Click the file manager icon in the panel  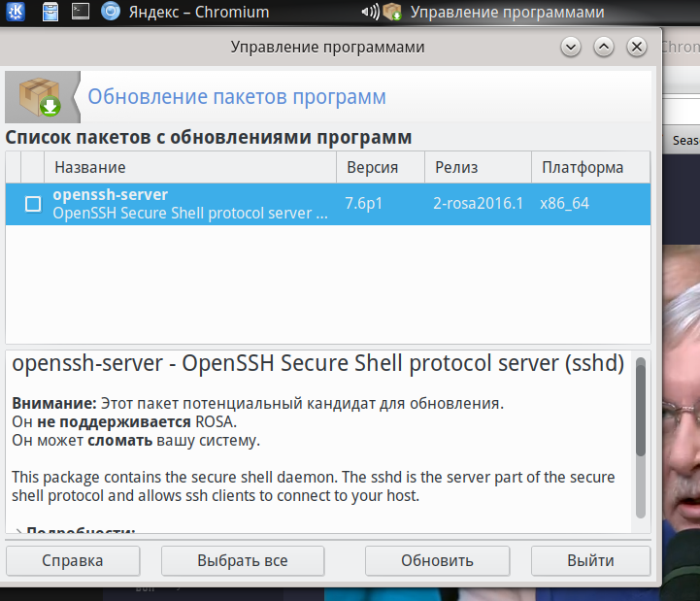[50, 13]
